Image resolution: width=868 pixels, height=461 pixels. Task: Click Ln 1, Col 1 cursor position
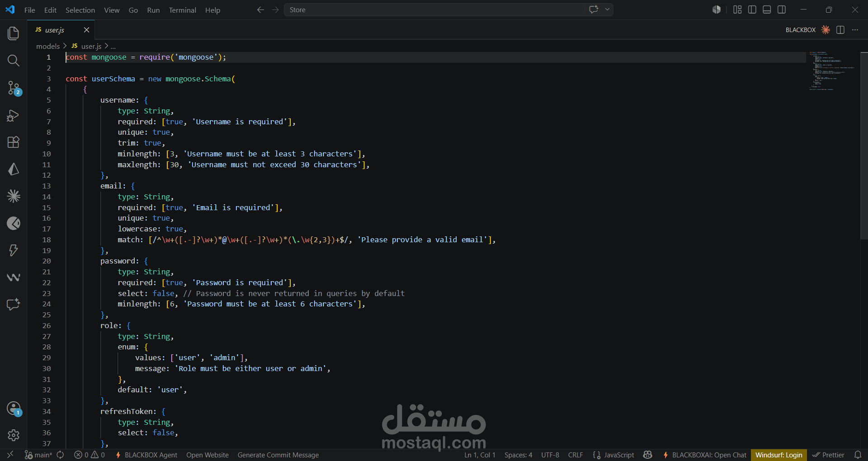tap(480, 455)
